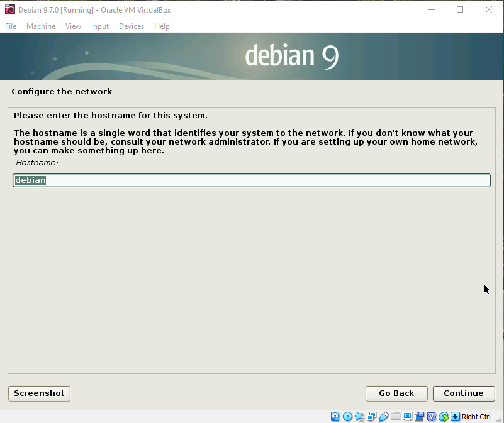Open the audio settings status icon
This screenshot has height=423, width=504.
click(x=360, y=417)
